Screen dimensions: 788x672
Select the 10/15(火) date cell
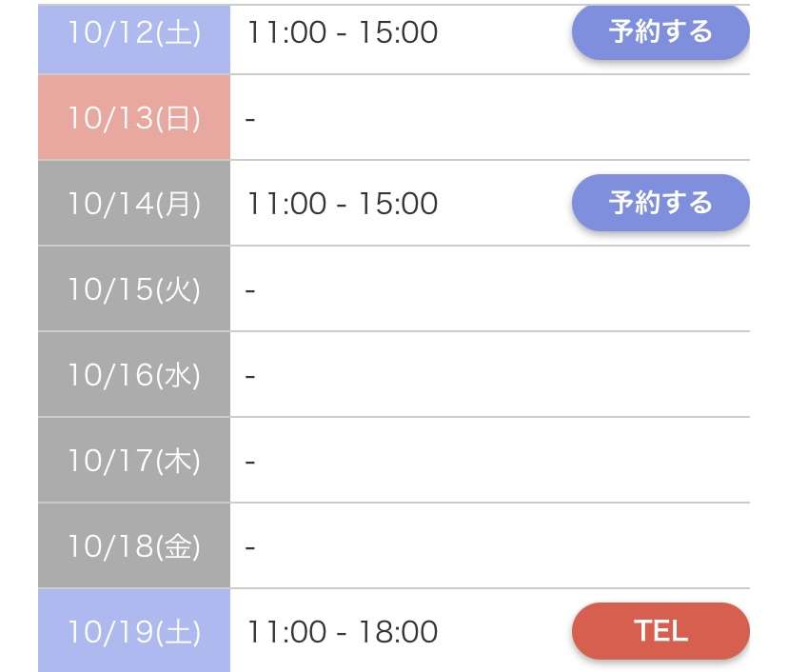[134, 289]
